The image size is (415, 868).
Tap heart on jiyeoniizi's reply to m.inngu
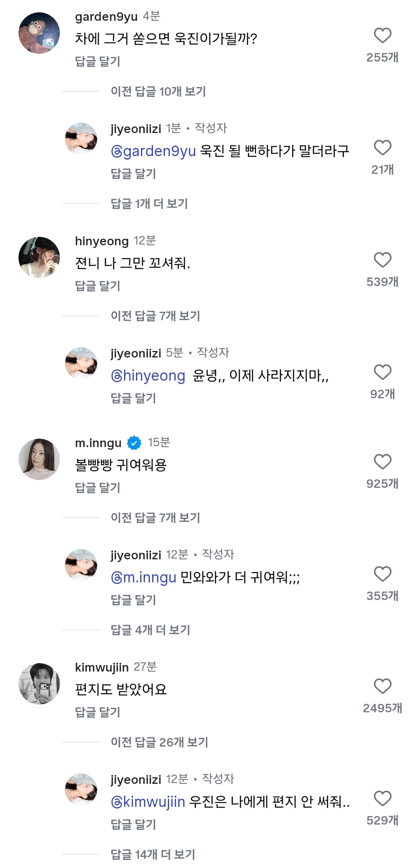(x=382, y=574)
